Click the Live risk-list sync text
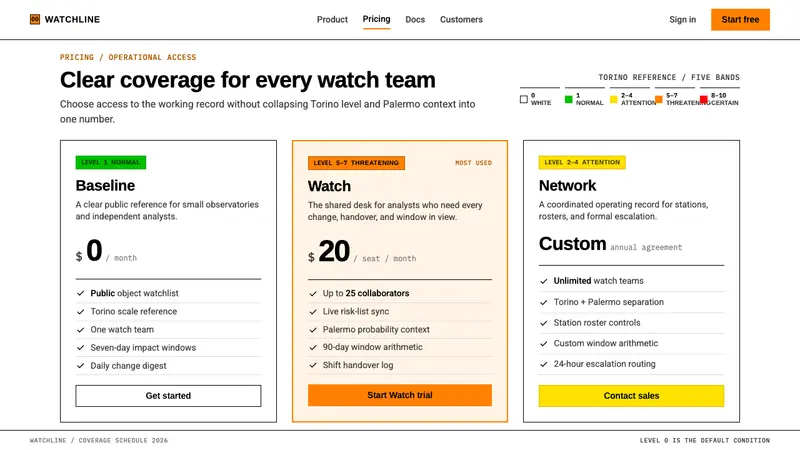Image resolution: width=800 pixels, height=450 pixels. (x=356, y=312)
